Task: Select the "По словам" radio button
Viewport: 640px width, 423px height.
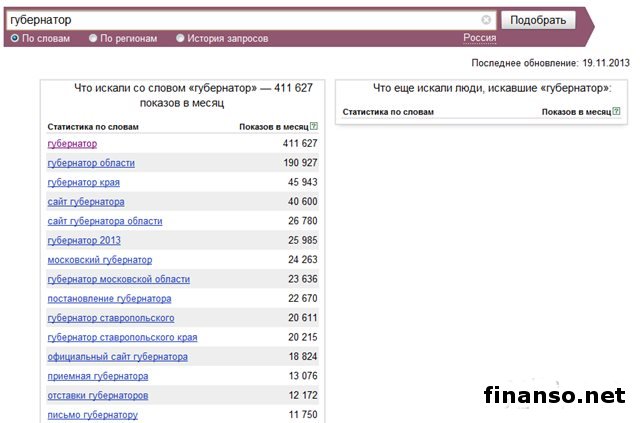Action: coord(15,38)
